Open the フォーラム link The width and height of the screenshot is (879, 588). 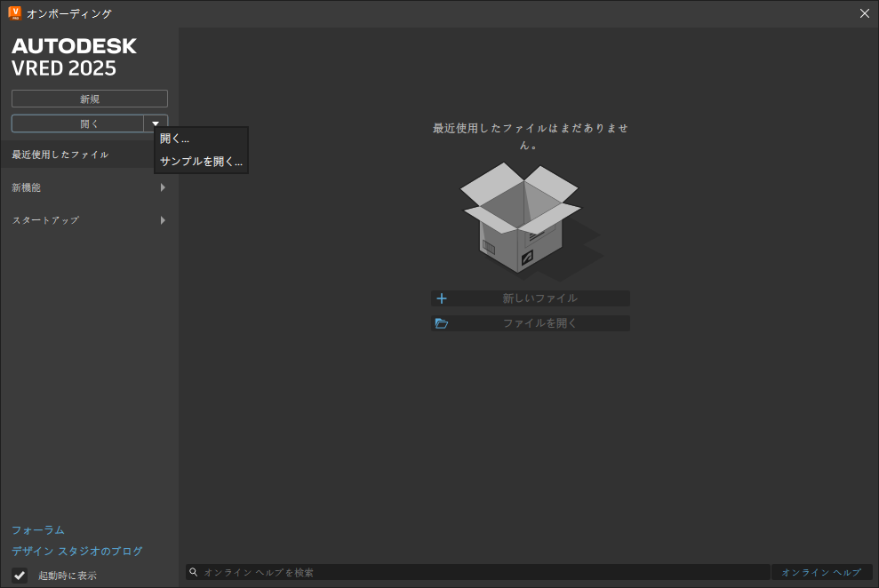tap(38, 529)
